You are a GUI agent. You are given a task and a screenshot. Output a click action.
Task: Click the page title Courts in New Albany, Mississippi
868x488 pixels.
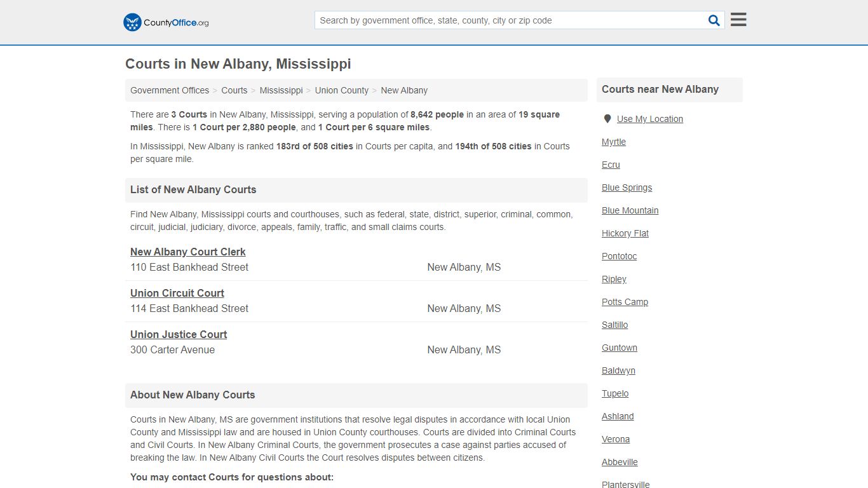(238, 64)
